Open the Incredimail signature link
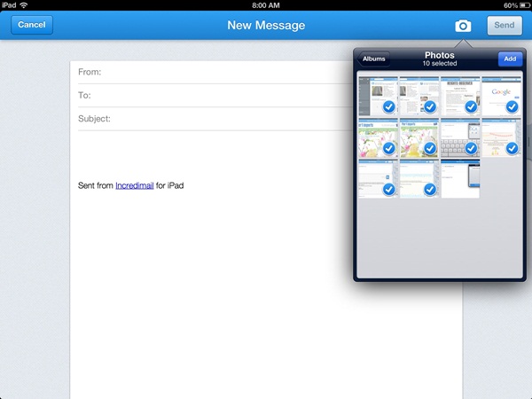The image size is (532, 399). tap(134, 185)
